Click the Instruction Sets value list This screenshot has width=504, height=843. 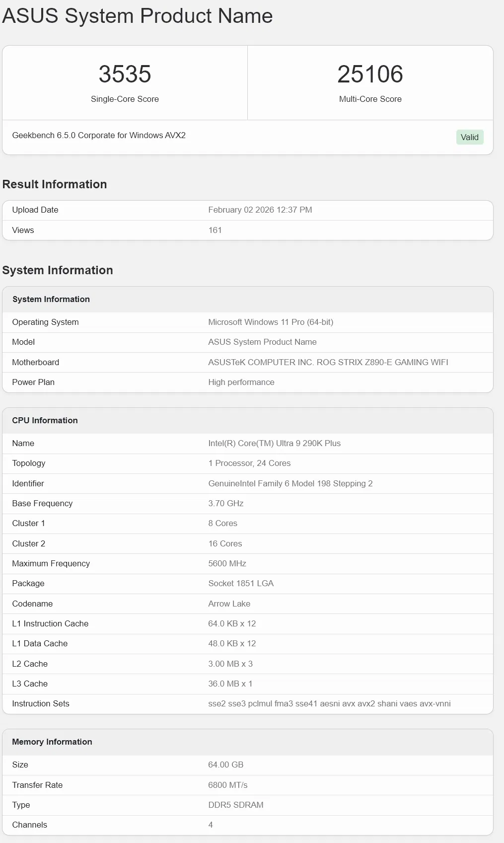click(x=329, y=703)
